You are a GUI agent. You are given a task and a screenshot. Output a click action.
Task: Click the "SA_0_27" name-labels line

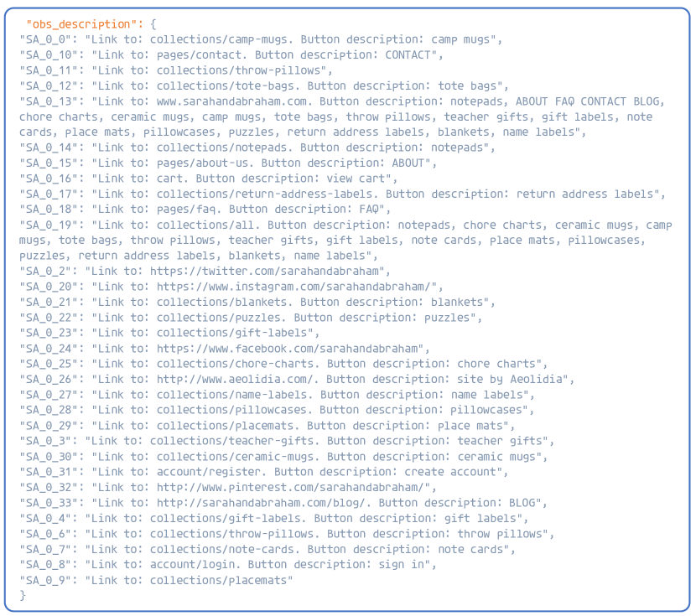(277, 395)
